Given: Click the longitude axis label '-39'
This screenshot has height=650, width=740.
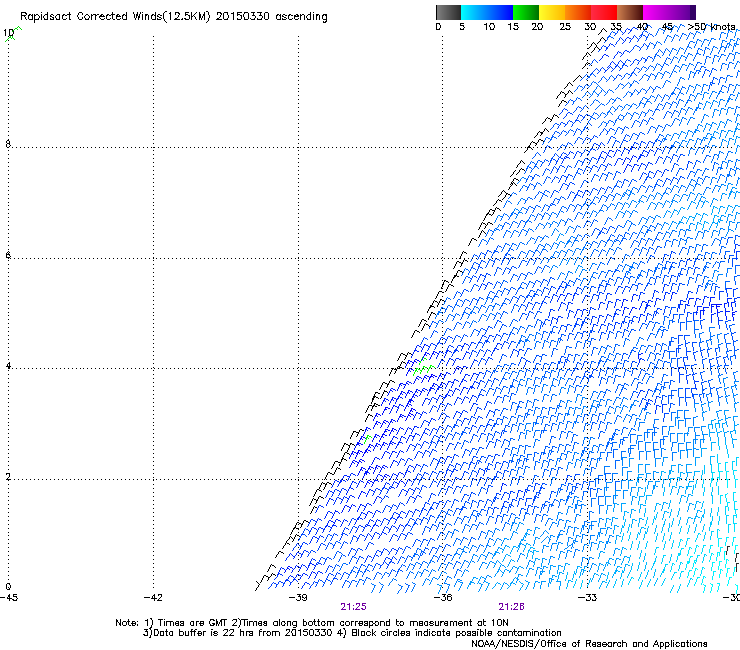Looking at the screenshot, I should coord(298,598).
